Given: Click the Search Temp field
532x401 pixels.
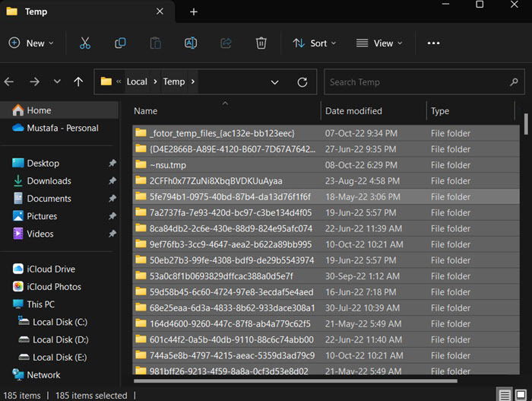Looking at the screenshot, I should coord(424,82).
